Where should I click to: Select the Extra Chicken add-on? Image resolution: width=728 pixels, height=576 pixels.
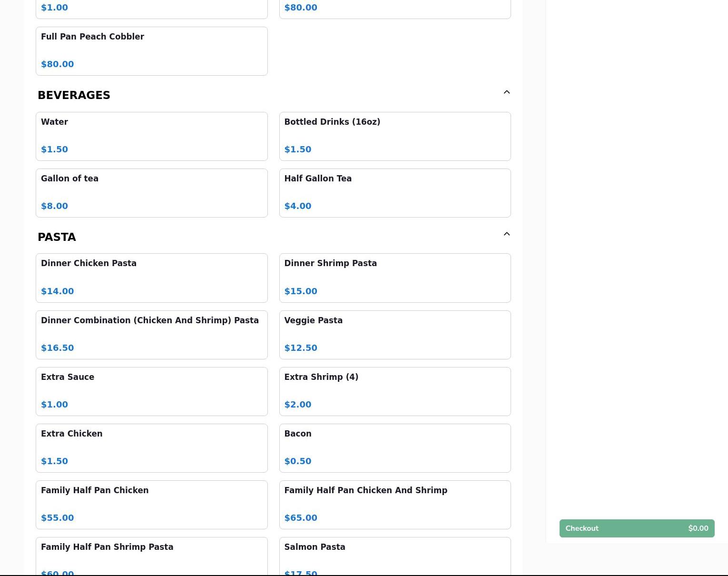[x=151, y=448]
